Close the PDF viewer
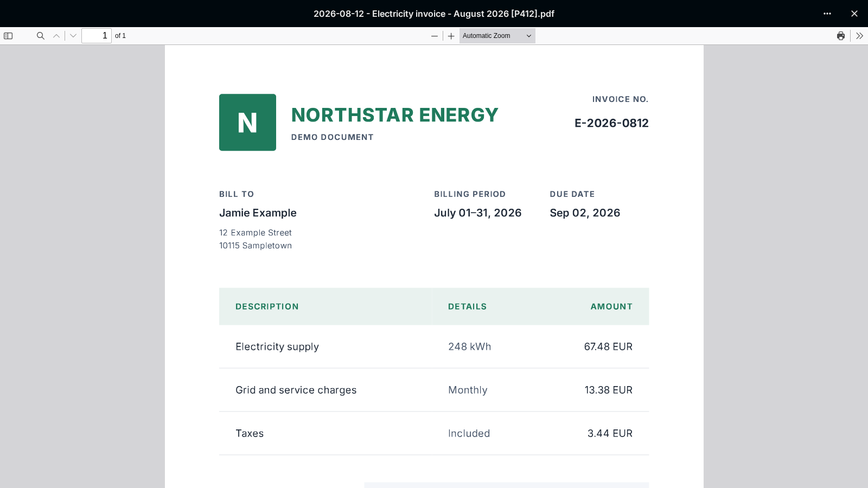 [x=854, y=14]
